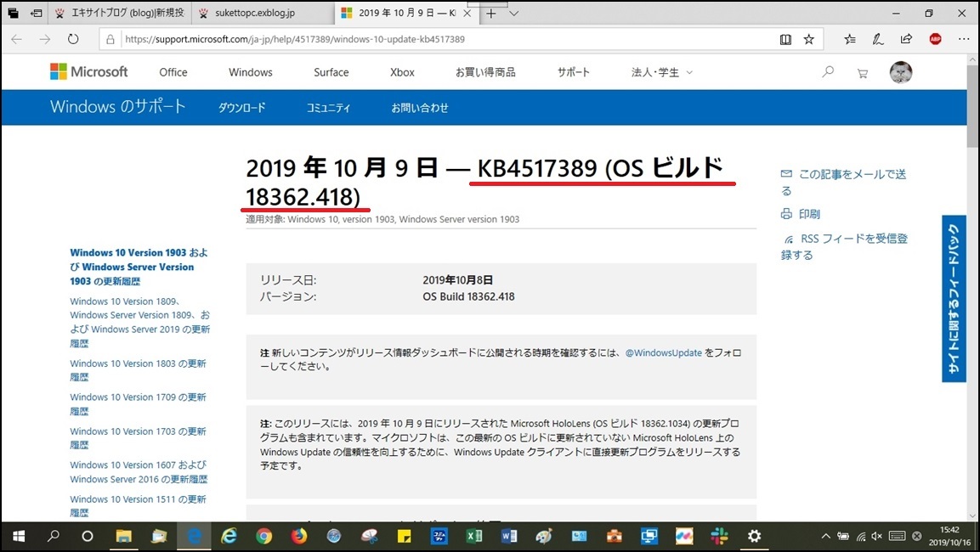This screenshot has height=552, width=980.
Task: Open the Office menu item
Action: [173, 72]
